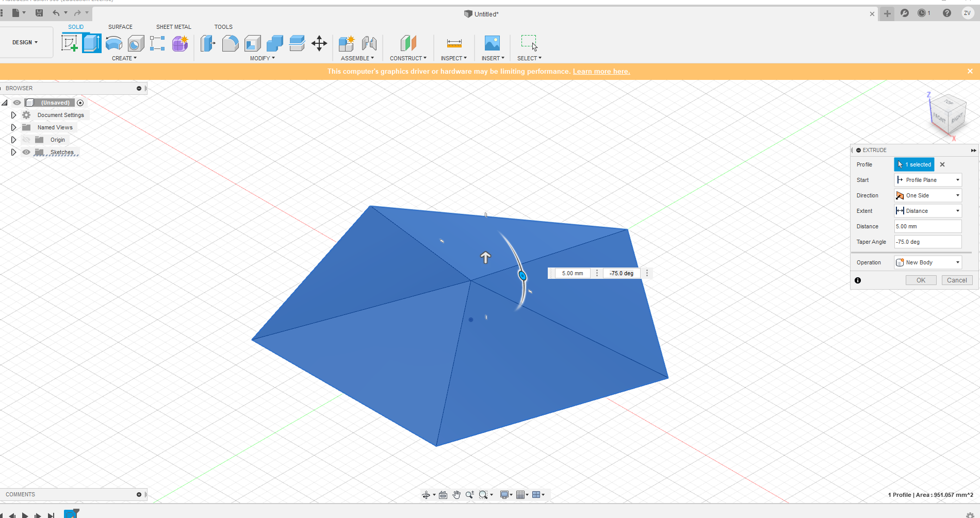Click the New Component icon
980x518 pixels.
coord(347,43)
